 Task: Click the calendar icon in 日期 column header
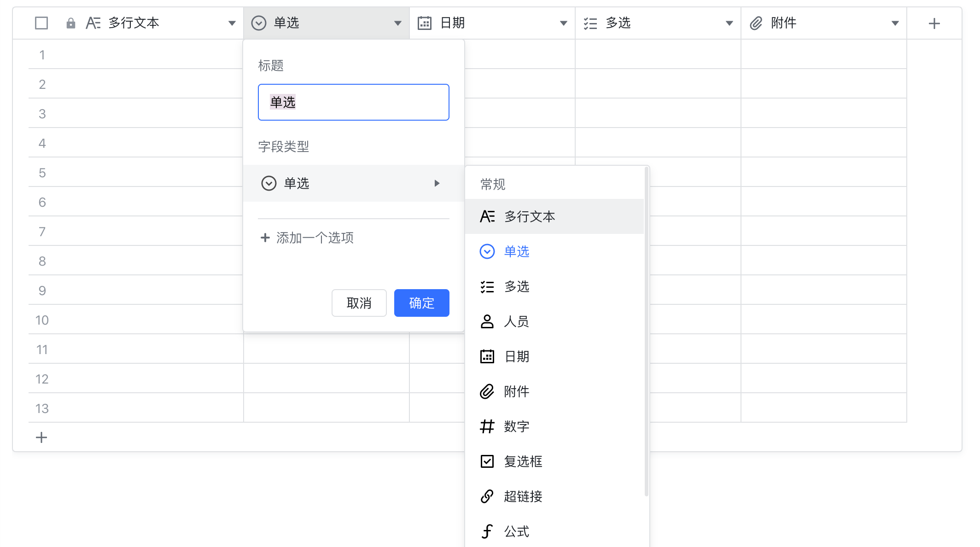[424, 23]
